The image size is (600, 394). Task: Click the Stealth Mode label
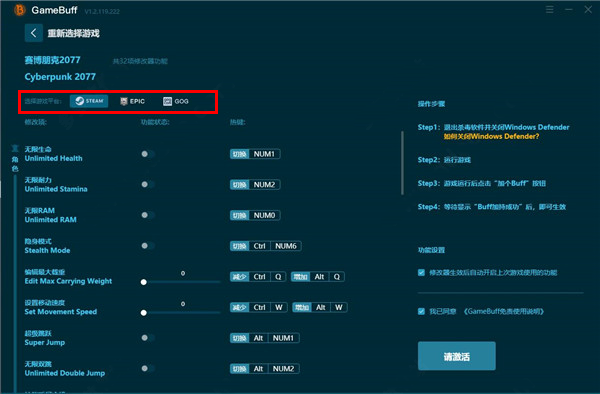point(47,250)
